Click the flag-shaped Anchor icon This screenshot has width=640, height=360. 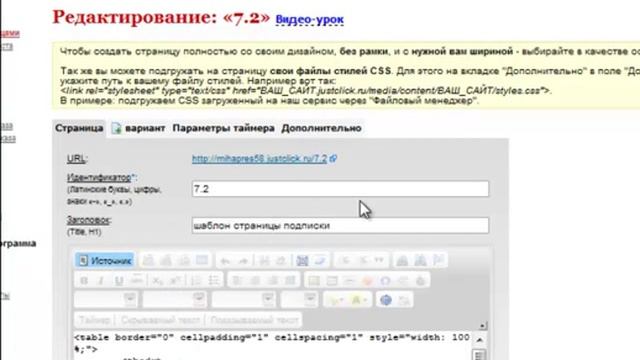pos(438,260)
